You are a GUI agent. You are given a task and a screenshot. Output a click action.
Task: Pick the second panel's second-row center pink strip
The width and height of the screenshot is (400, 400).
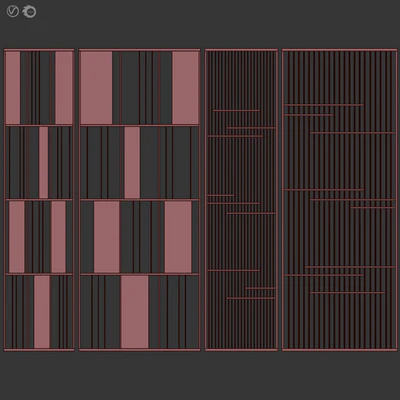132,162
